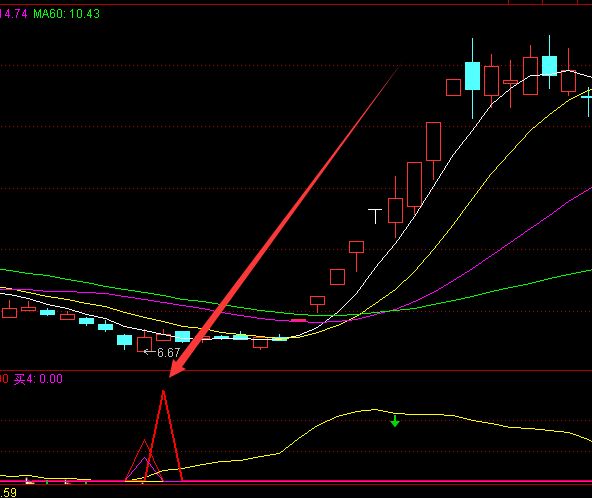Click the 6.67 low price label
Image resolution: width=592 pixels, height=498 pixels.
pos(168,353)
